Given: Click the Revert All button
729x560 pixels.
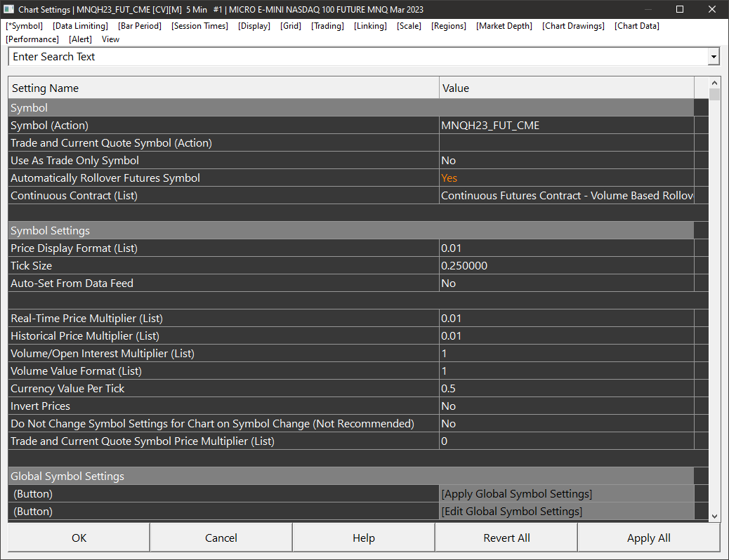Looking at the screenshot, I should coord(506,538).
